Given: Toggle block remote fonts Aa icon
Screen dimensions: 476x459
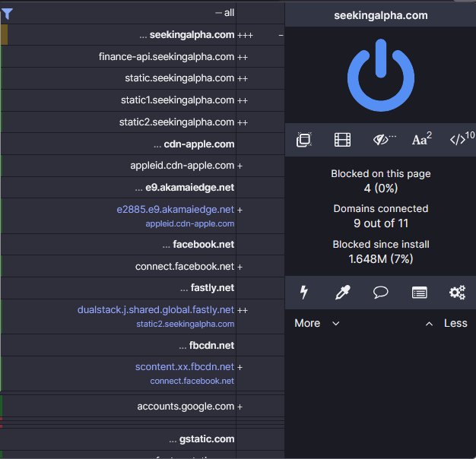Looking at the screenshot, I should tap(422, 139).
